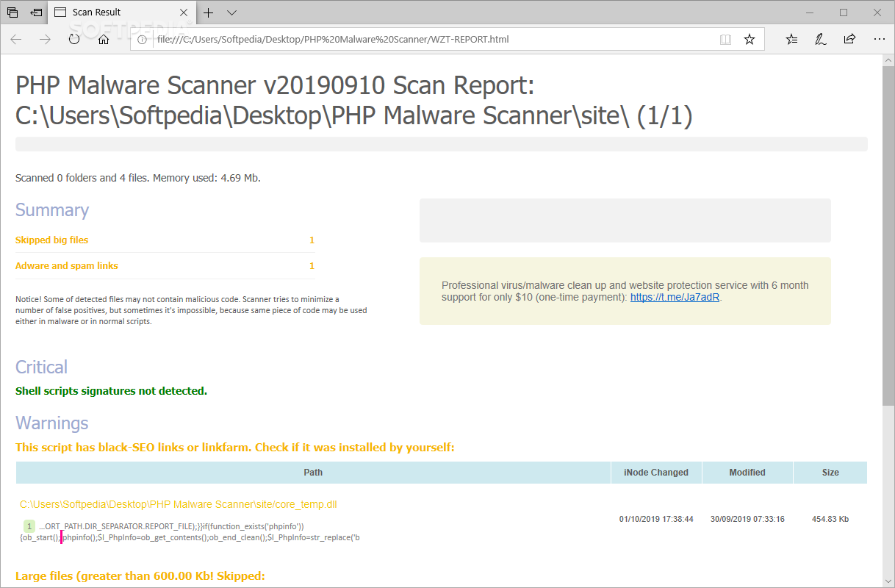Click the Skipped big files summary row
Image resolution: width=895 pixels, height=588 pixels.
(x=165, y=240)
